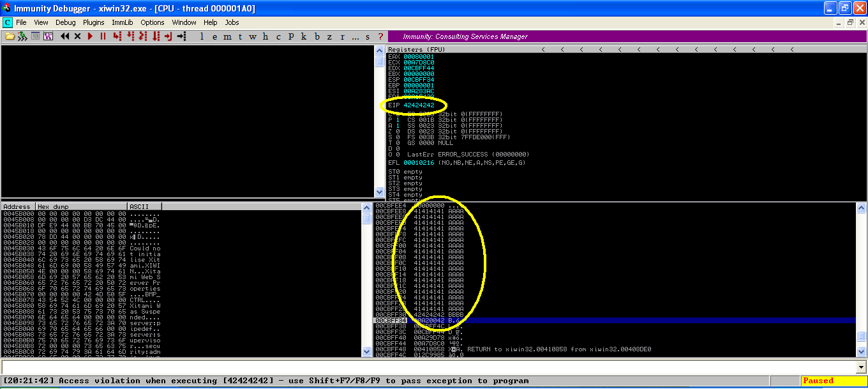
Task: Expand the command bar history dropdown
Action: tap(861, 367)
